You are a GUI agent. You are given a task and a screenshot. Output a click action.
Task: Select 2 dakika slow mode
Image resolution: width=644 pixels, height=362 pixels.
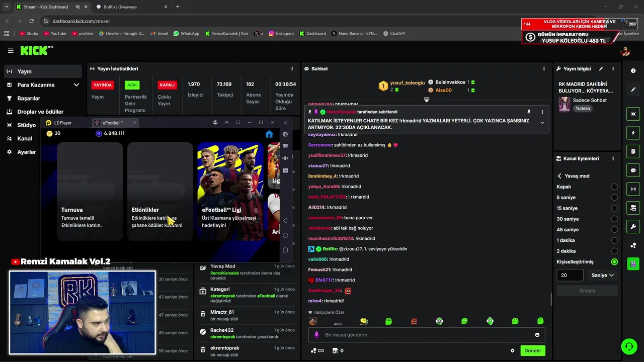[614, 251]
